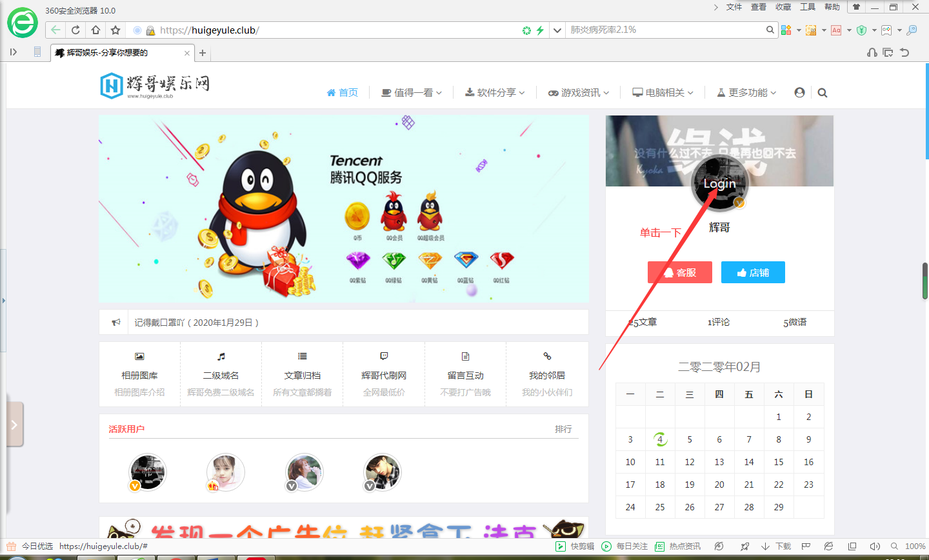This screenshot has height=560, width=929.
Task: Expand the 更多功能 dropdown menu
Action: [746, 92]
